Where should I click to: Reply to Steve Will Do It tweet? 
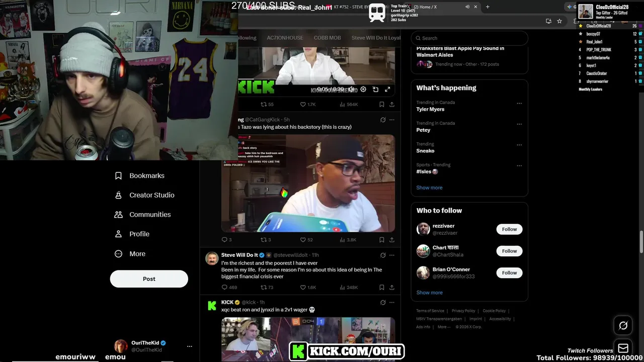pos(229,288)
